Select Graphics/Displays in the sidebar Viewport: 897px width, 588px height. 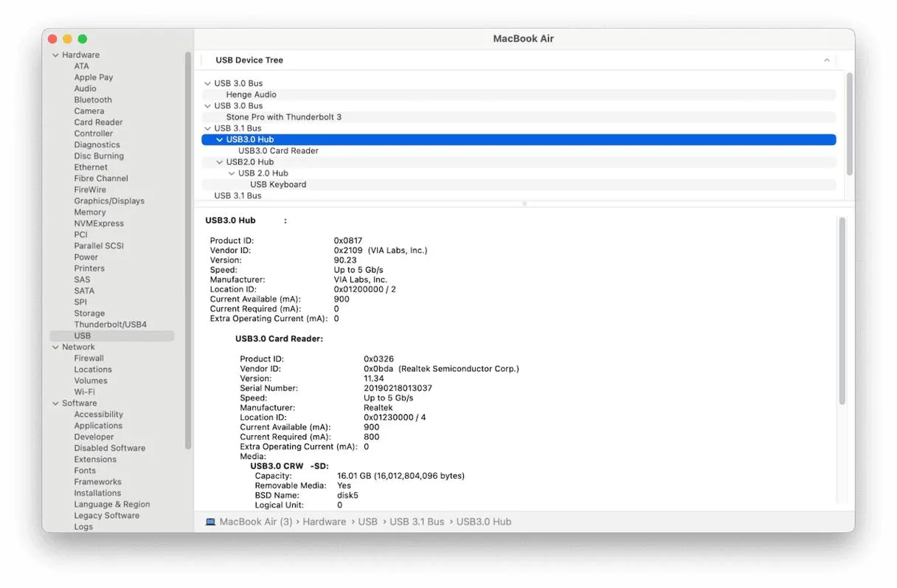pyautogui.click(x=109, y=201)
